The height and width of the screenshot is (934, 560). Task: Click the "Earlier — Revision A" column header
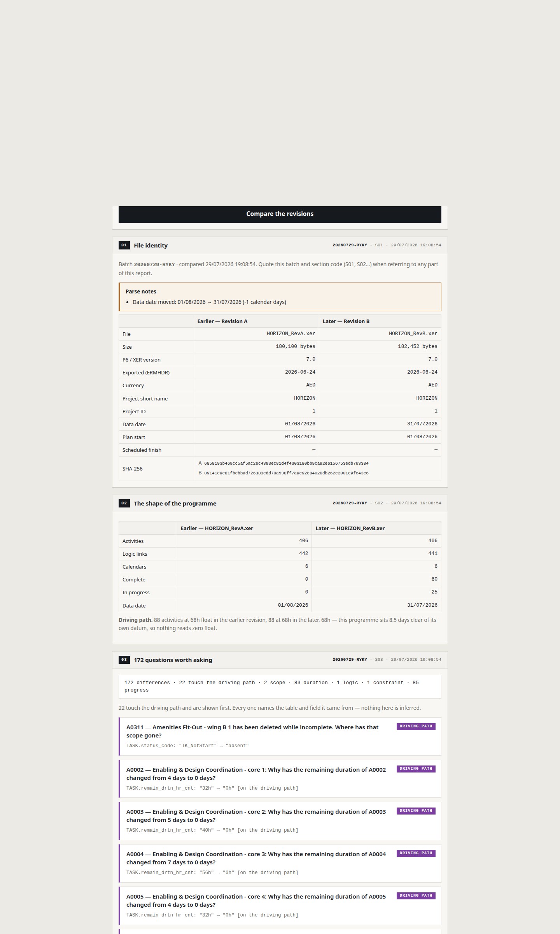(222, 321)
